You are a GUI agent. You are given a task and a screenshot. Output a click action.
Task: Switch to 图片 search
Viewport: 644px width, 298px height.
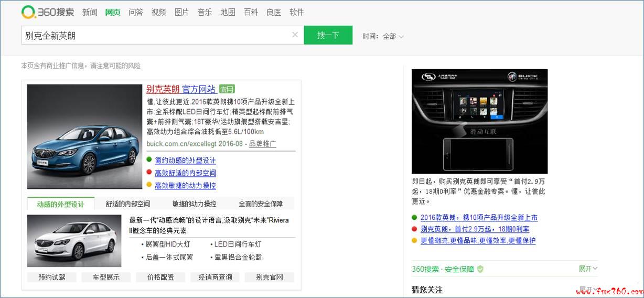coord(182,12)
